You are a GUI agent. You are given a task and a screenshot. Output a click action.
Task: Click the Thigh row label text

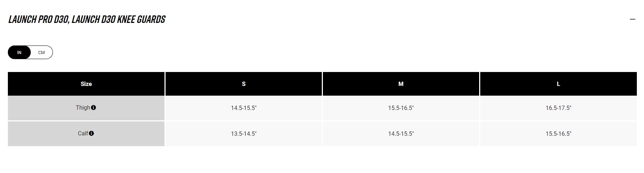tap(83, 107)
